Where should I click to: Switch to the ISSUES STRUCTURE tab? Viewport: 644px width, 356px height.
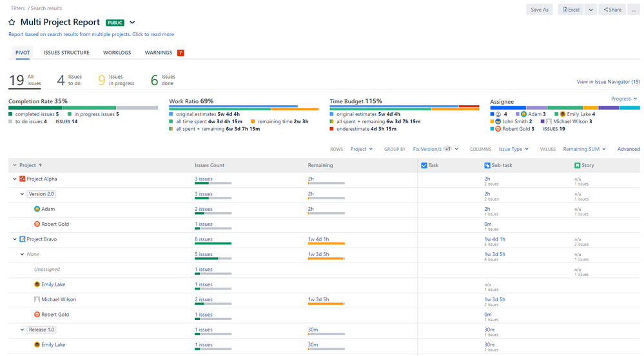click(x=66, y=53)
